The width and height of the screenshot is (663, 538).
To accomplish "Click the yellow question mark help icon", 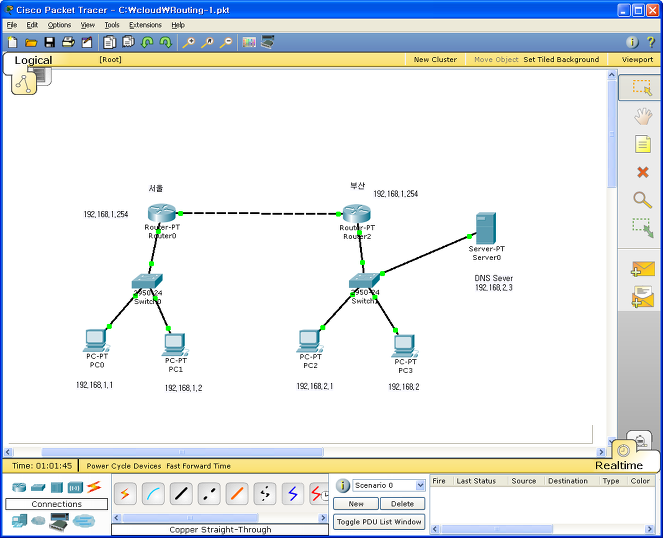I will click(x=651, y=42).
